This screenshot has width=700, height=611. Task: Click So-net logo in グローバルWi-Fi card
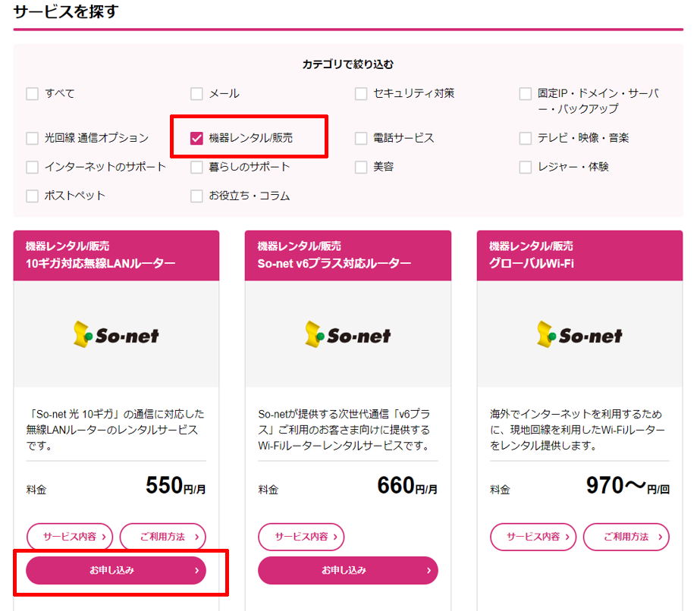580,334
